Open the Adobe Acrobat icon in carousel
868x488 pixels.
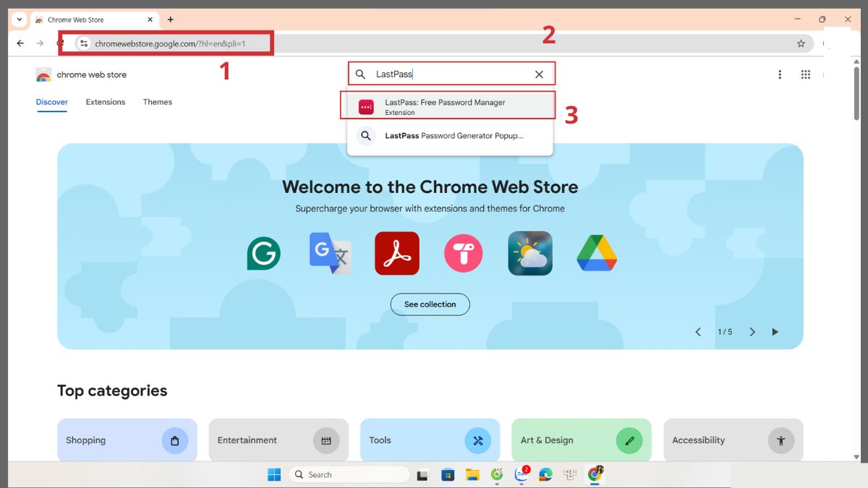[x=397, y=253]
